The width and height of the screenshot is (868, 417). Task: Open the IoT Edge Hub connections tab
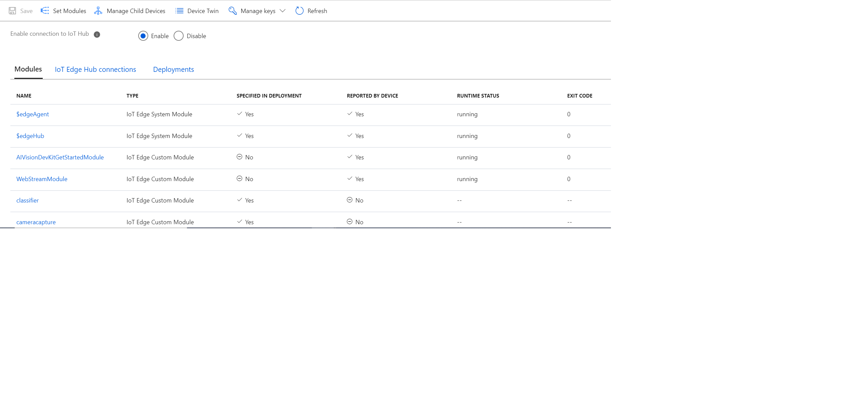95,69
